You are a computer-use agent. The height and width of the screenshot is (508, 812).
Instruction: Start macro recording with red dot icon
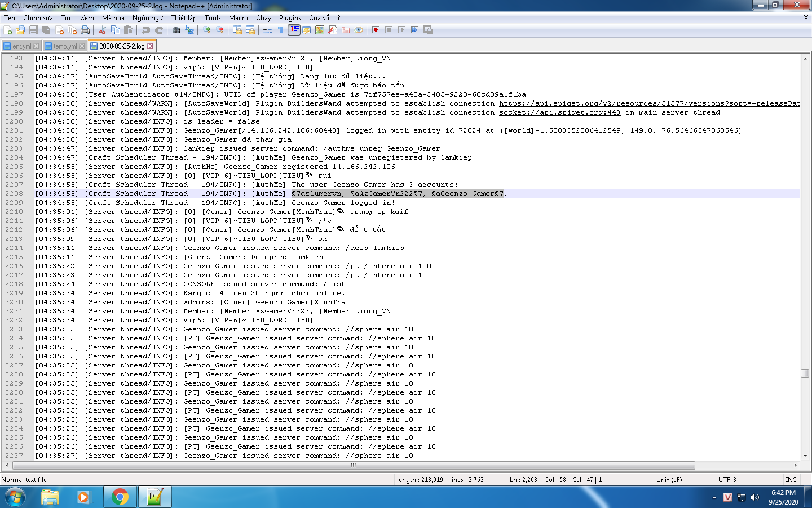point(376,30)
